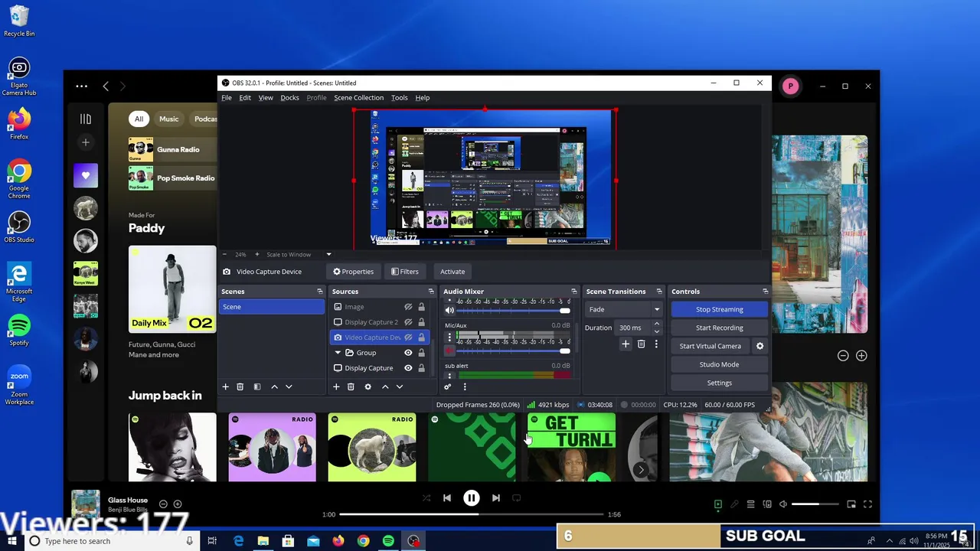
Task: Pop out the Scene Transitions dock
Action: coord(659,292)
